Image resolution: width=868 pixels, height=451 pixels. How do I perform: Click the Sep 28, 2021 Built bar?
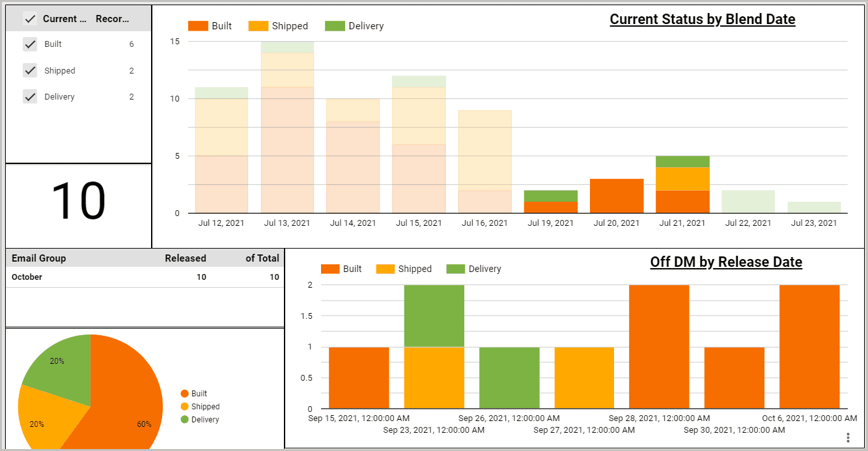point(659,347)
